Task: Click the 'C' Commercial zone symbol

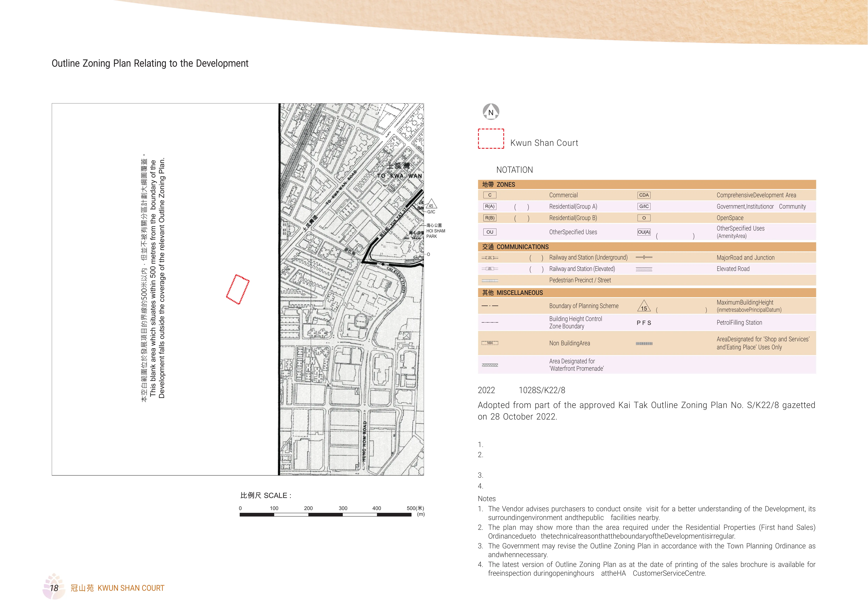Action: pyautogui.click(x=490, y=195)
